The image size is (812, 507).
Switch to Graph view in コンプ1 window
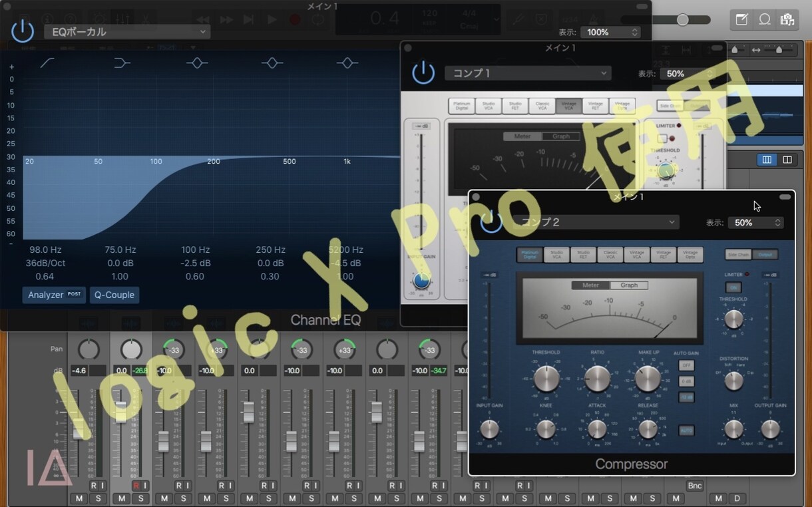[561, 136]
